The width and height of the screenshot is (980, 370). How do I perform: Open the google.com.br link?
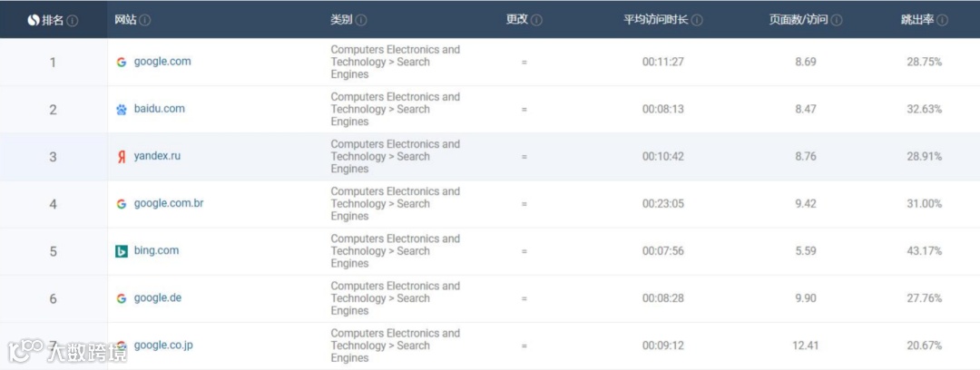pos(169,203)
